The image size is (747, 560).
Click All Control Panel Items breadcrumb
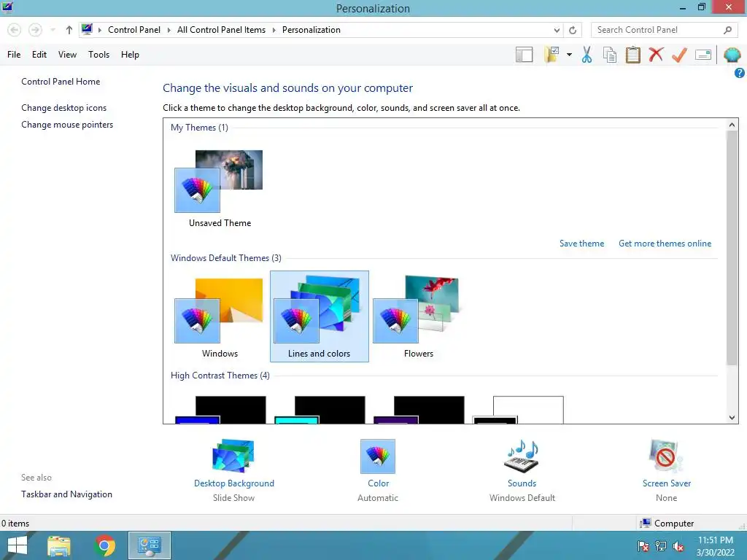(x=221, y=30)
